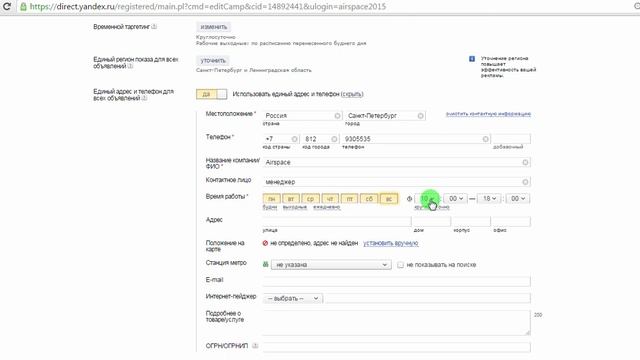The height and width of the screenshot is (360, 640).
Task: Click the ОГРН/ОГРНИП input field
Action: tap(396, 347)
